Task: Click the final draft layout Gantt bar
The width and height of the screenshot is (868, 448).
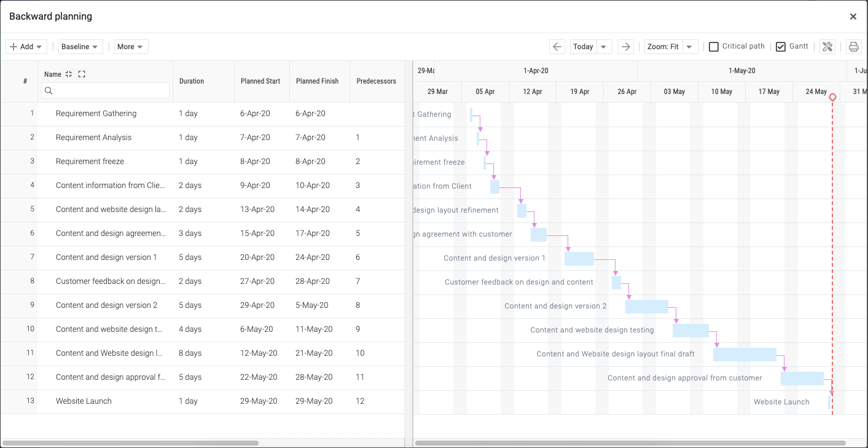Action: click(745, 355)
